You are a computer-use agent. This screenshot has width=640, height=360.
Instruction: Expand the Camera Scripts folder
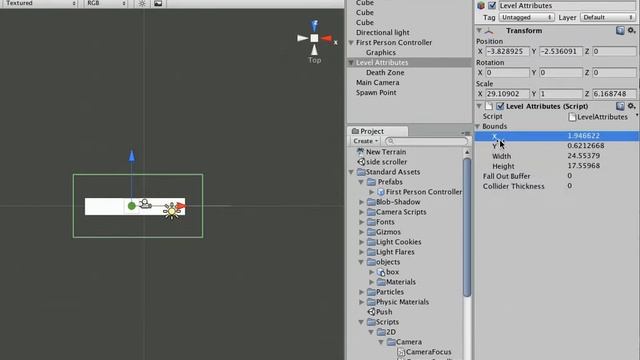(362, 212)
